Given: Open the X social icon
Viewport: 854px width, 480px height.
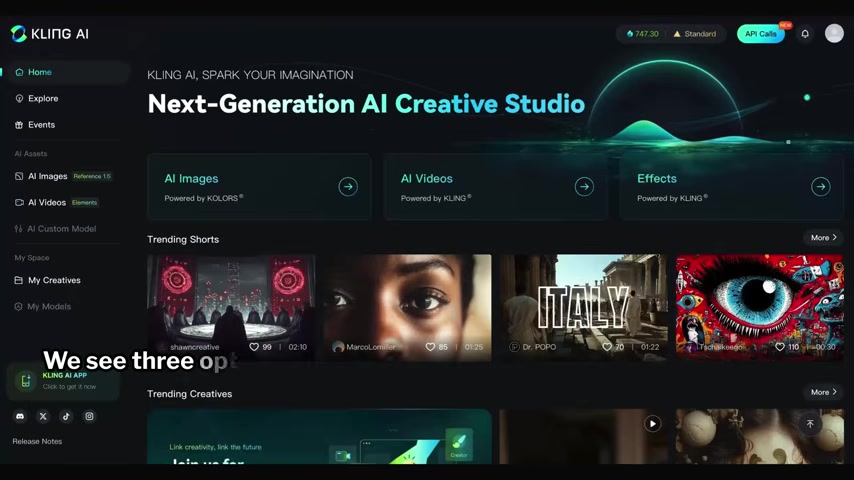Looking at the screenshot, I should (43, 416).
